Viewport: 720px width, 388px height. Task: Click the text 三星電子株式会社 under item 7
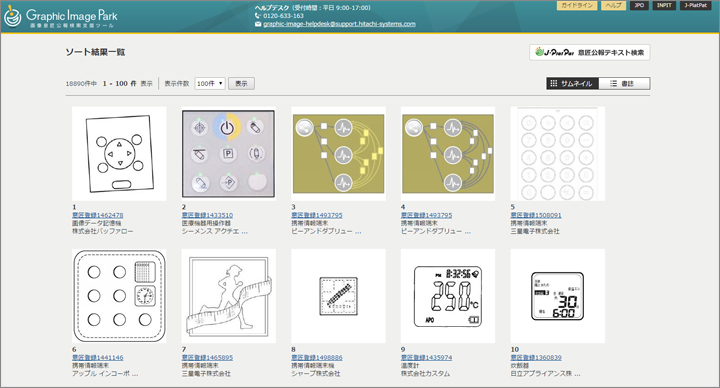point(206,373)
